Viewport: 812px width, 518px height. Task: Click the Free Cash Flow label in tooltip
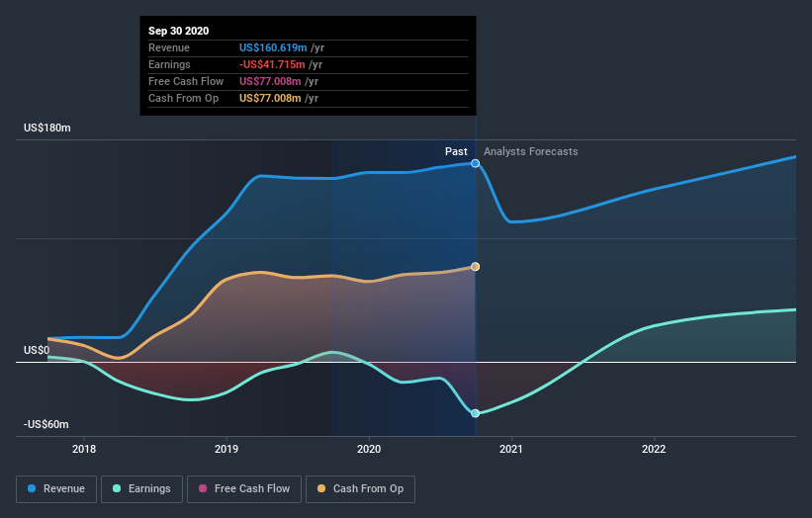(186, 81)
